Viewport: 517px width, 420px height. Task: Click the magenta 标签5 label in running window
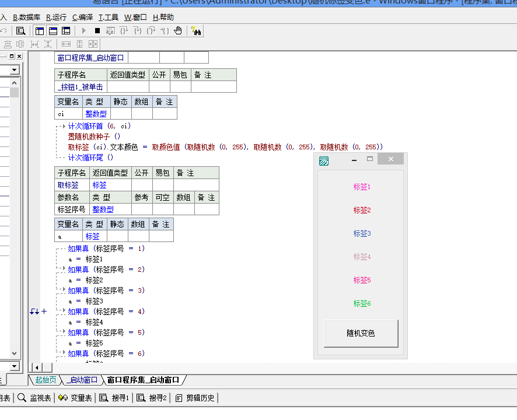362,280
